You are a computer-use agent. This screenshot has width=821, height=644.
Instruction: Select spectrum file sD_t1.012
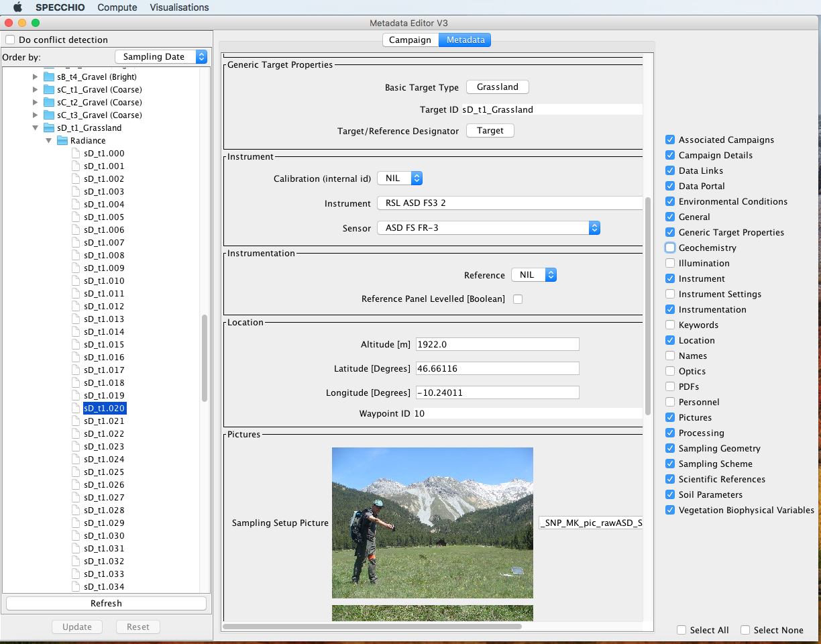point(104,306)
